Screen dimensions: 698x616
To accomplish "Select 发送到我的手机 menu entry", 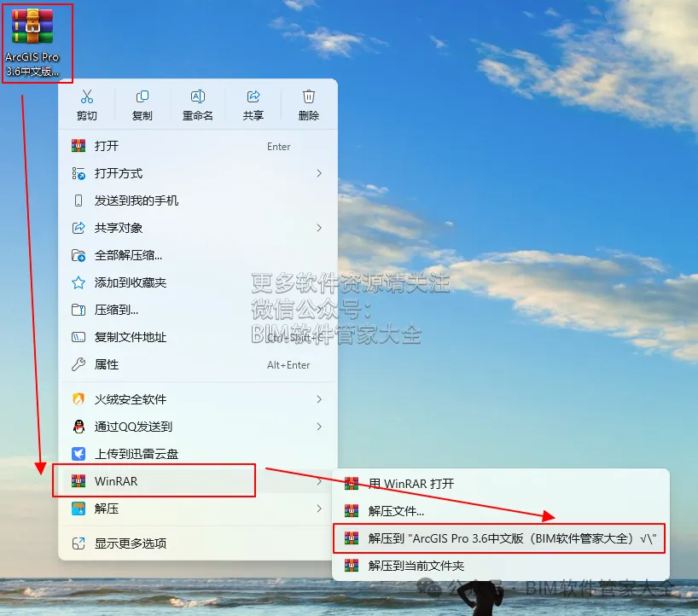I will (x=198, y=200).
